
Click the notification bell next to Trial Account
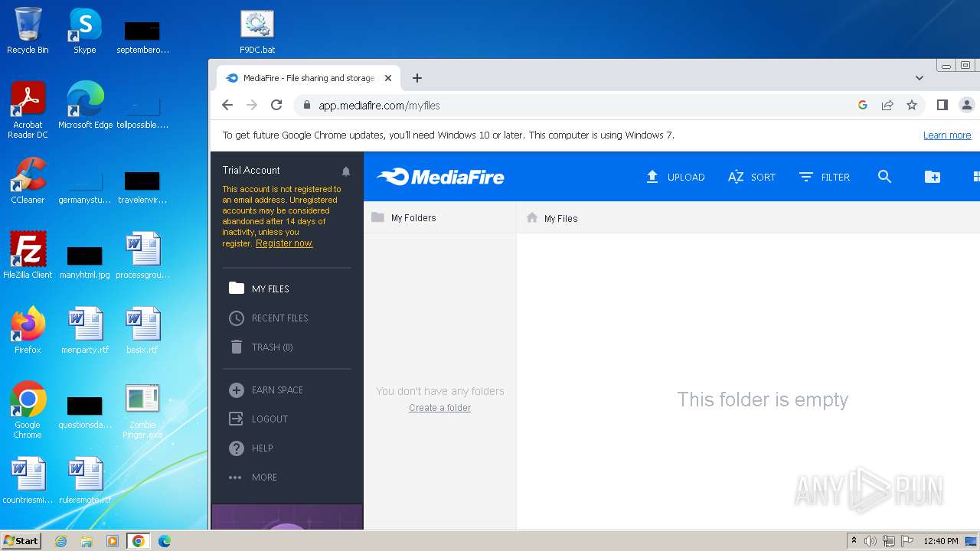(346, 171)
